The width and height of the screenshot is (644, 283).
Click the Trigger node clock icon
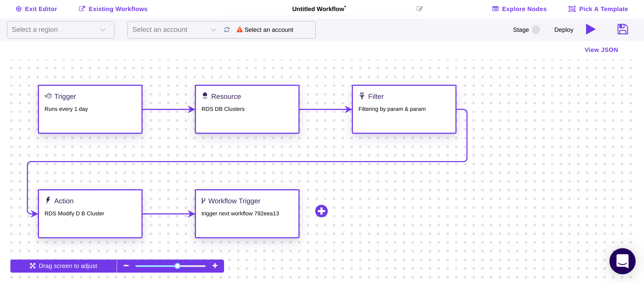[48, 96]
